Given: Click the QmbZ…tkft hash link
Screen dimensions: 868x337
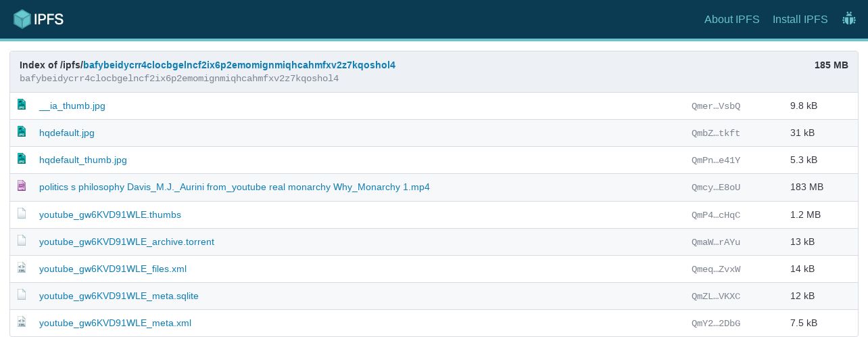Looking at the screenshot, I should (x=716, y=133).
